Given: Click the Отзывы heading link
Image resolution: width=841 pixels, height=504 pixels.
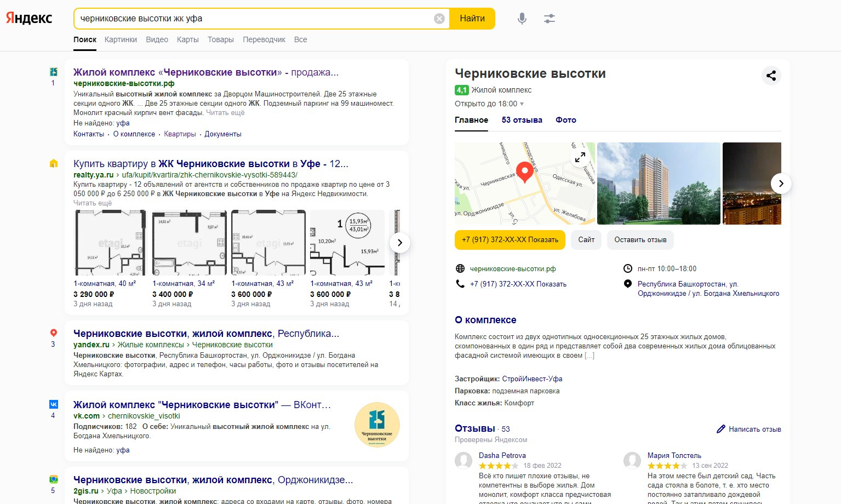Looking at the screenshot, I should coord(475,428).
